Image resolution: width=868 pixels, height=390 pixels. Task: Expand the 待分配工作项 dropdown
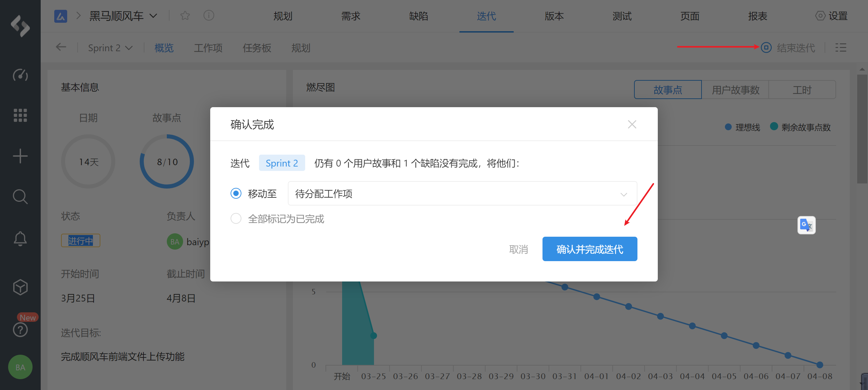(462, 194)
